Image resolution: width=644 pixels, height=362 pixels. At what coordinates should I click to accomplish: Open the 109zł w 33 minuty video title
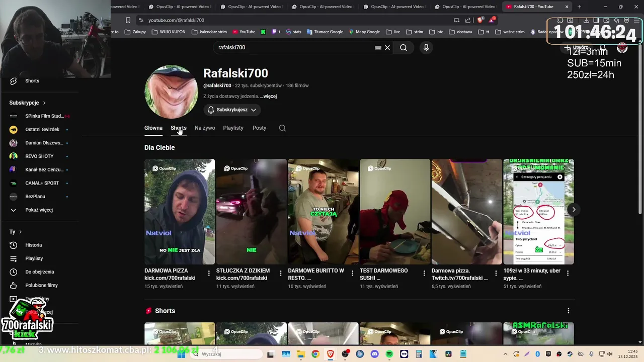532,274
